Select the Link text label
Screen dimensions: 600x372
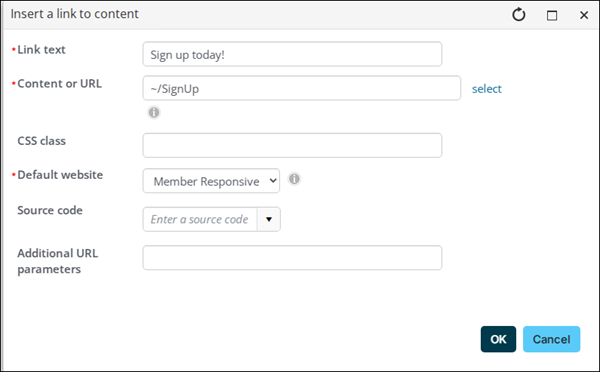pyautogui.click(x=41, y=50)
